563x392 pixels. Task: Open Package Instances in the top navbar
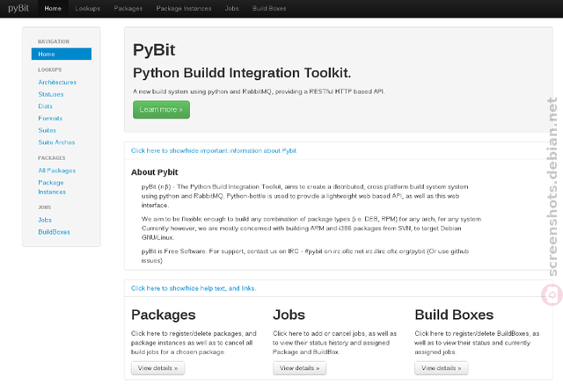point(184,8)
